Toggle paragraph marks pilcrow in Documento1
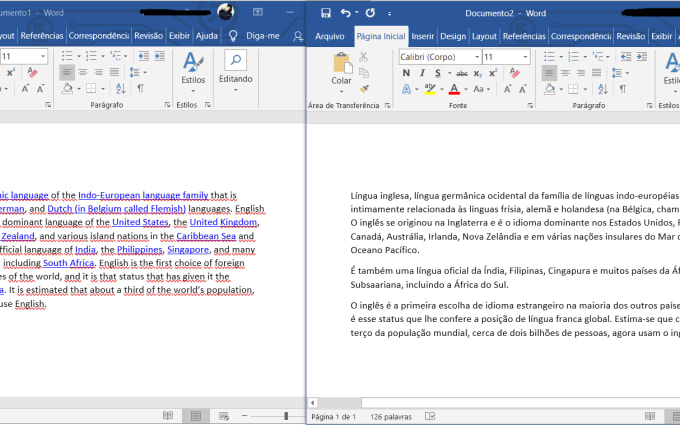 (x=141, y=88)
